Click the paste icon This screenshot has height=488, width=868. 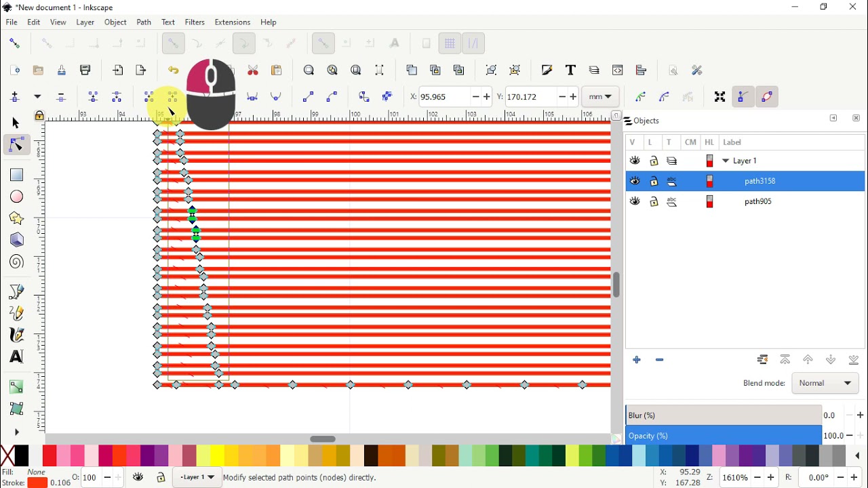tap(277, 70)
